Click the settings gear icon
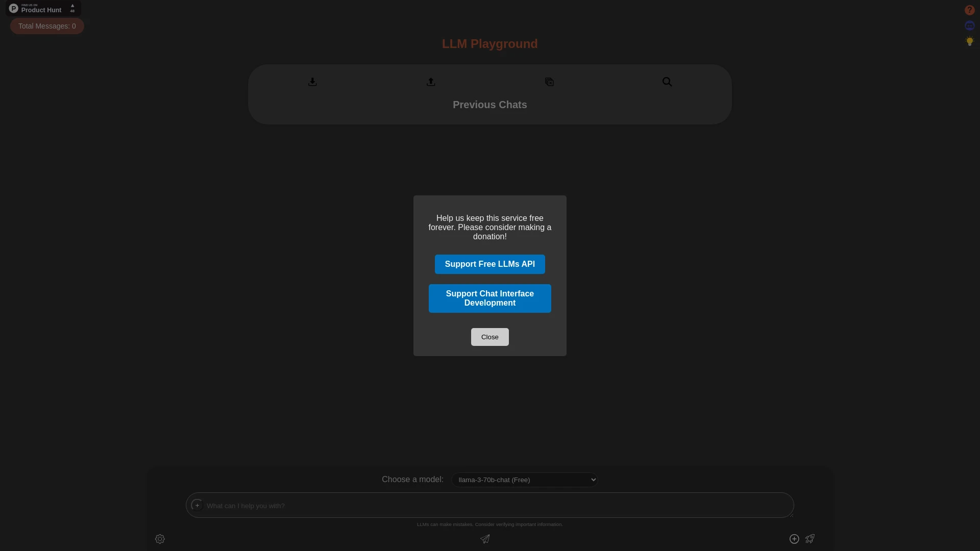Screen dimensions: 980x551 (160, 539)
